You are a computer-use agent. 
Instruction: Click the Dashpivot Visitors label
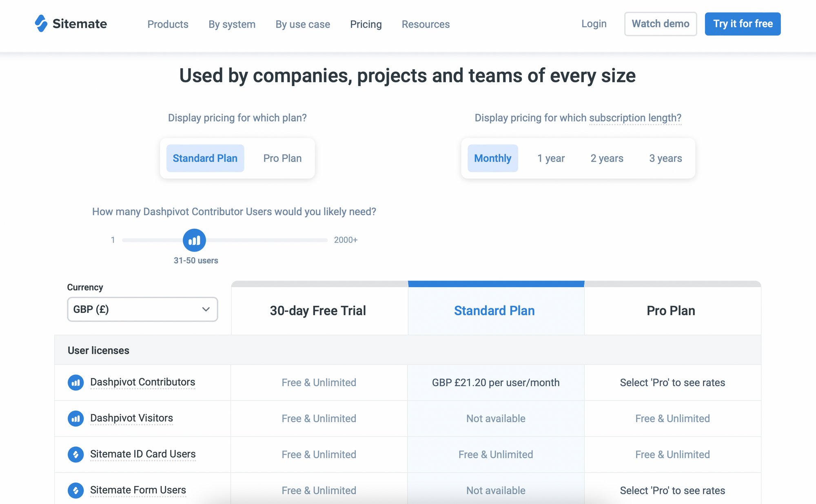tap(131, 418)
